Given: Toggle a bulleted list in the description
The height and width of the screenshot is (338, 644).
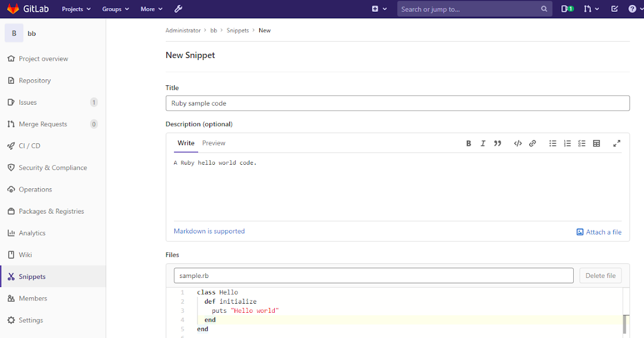Looking at the screenshot, I should (553, 143).
